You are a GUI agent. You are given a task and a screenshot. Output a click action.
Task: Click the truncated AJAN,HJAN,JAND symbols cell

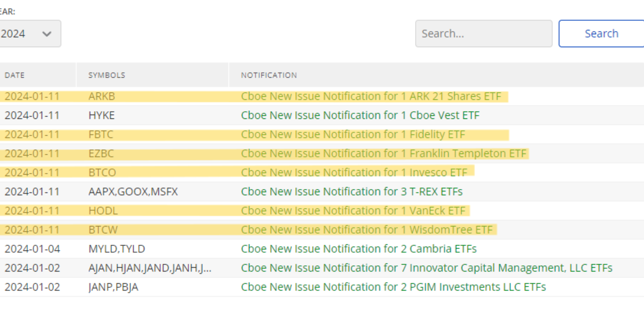coord(150,268)
